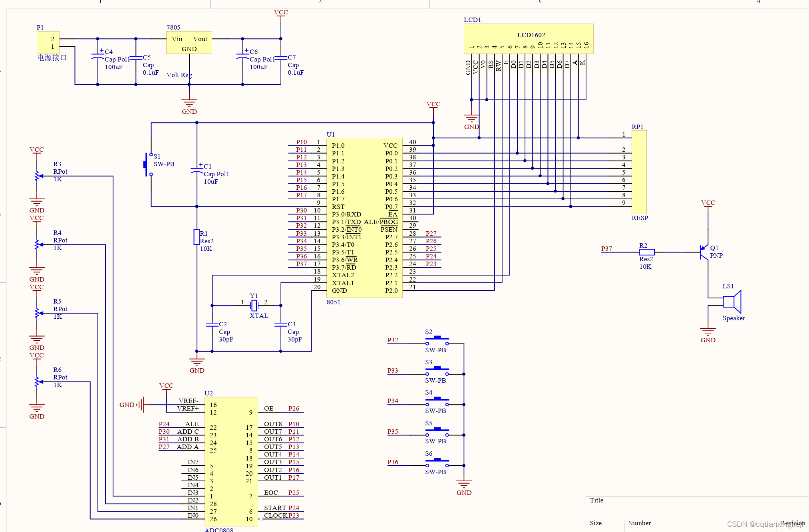Click the 'XTAL2' pin label on U1

(343, 275)
